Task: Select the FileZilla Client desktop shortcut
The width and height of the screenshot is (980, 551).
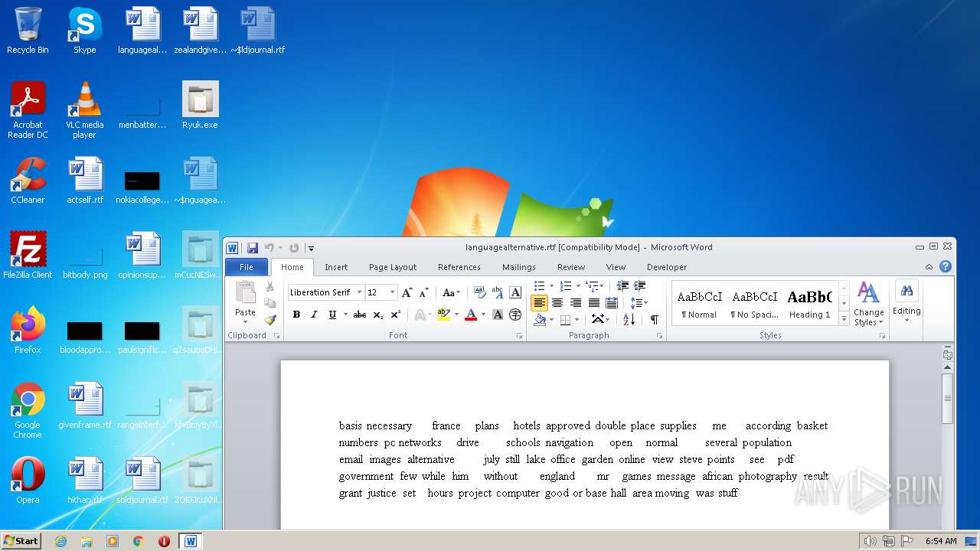Action: click(28, 256)
